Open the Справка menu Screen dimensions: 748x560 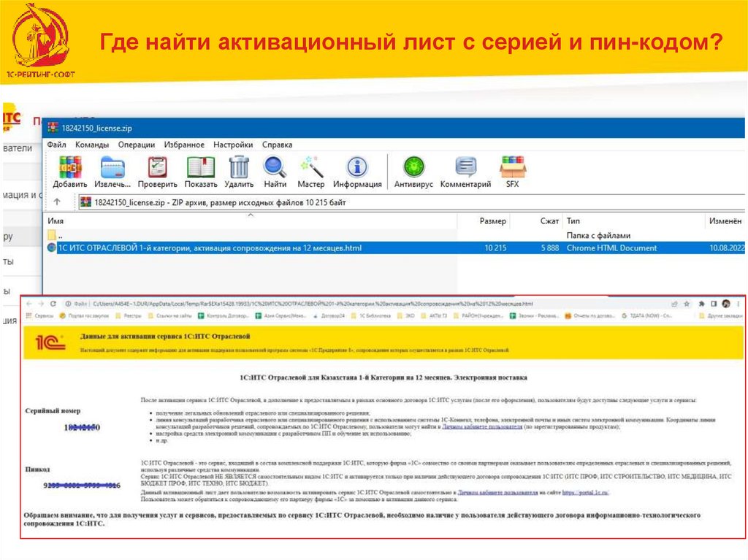click(x=277, y=145)
